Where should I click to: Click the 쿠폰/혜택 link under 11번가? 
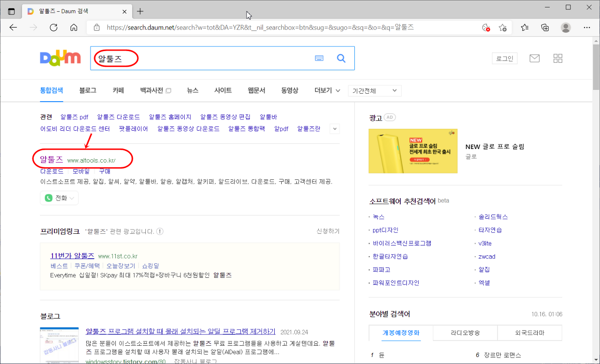tap(87, 266)
